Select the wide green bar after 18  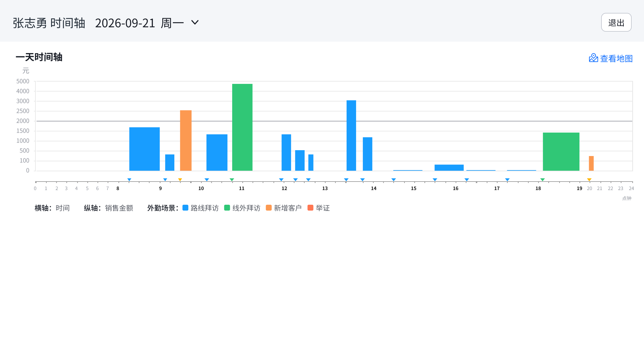(x=561, y=152)
